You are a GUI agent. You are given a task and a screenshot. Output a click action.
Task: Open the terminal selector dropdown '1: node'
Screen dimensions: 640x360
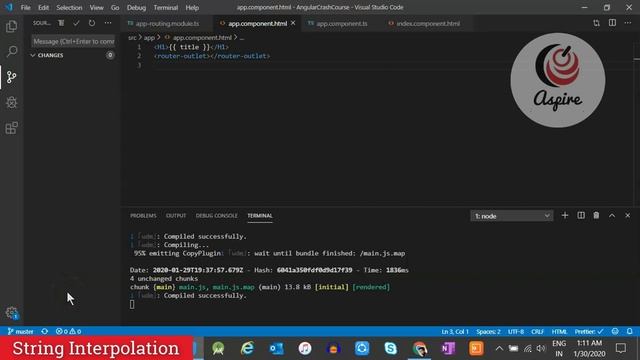512,216
